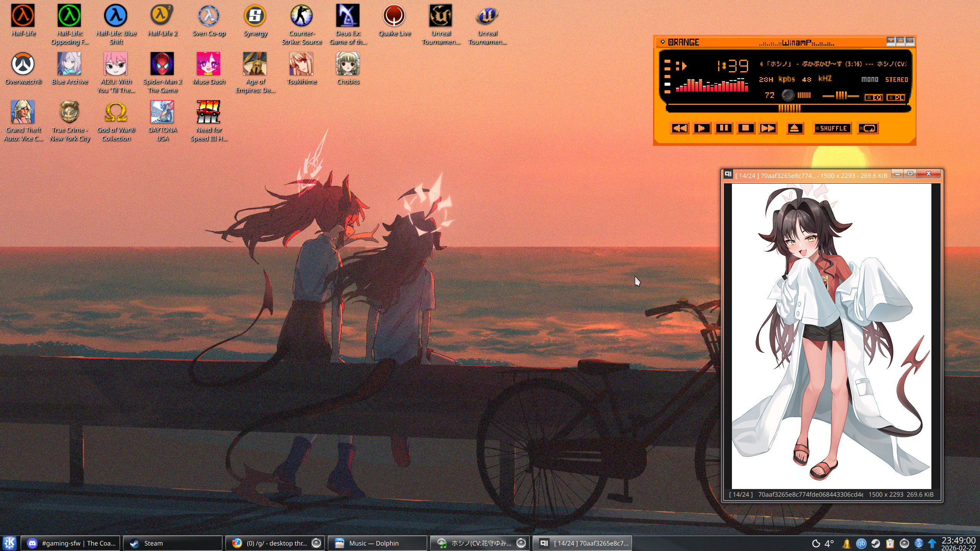Expand the blue up-arrow tray expander
The width and height of the screenshot is (980, 551).
click(932, 543)
